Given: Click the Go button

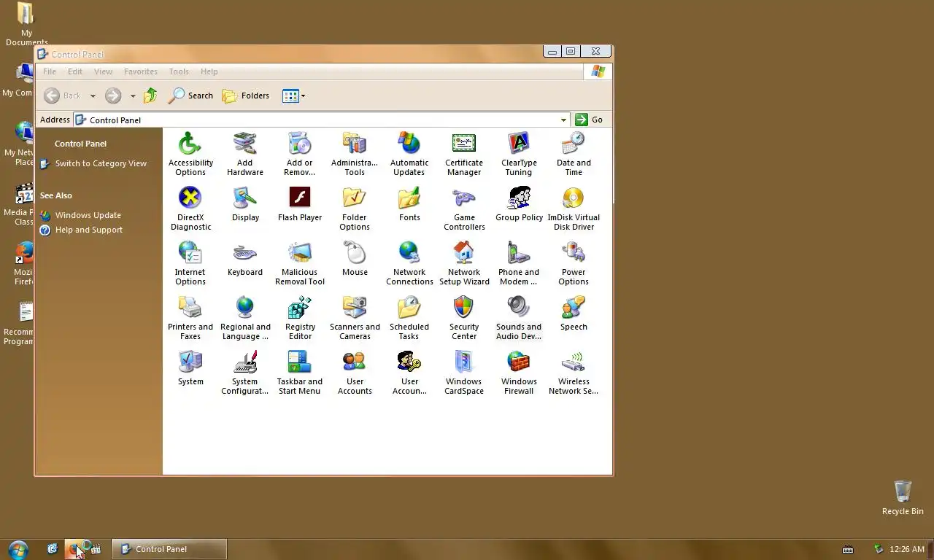Looking at the screenshot, I should [590, 120].
